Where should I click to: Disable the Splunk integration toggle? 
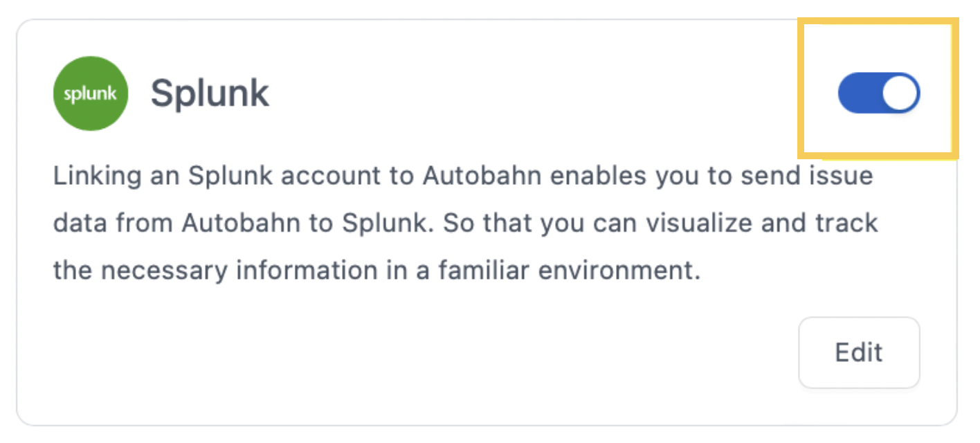click(x=879, y=93)
